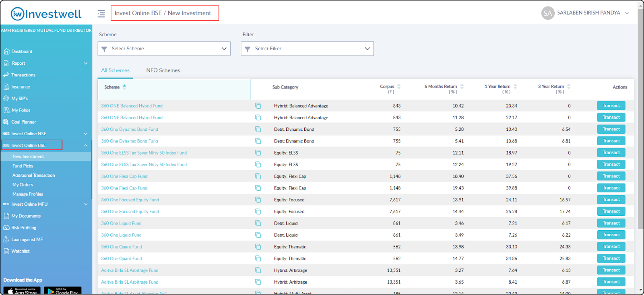Click the Goal Planner icon
644x295 pixels.
(6, 122)
